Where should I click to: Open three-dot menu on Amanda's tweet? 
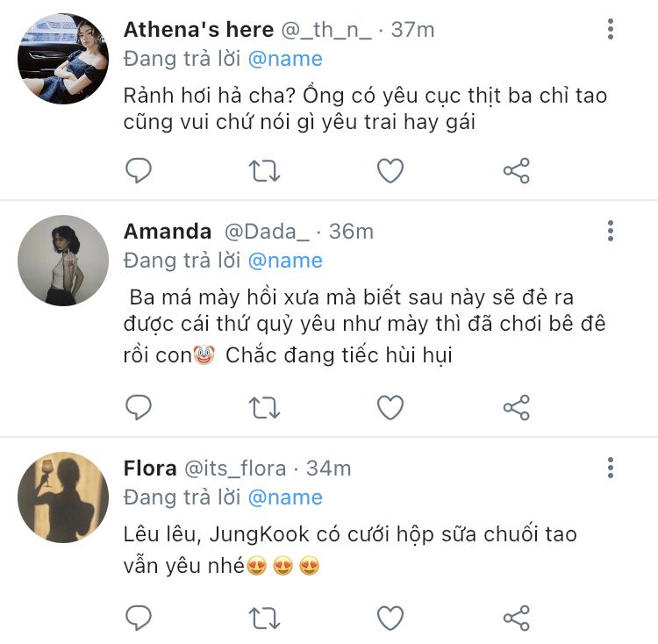coord(611,231)
